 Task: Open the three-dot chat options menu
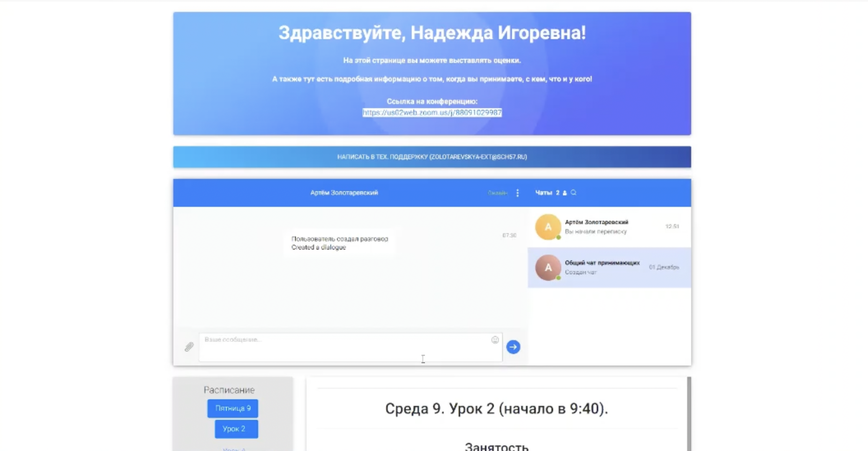[x=517, y=193]
